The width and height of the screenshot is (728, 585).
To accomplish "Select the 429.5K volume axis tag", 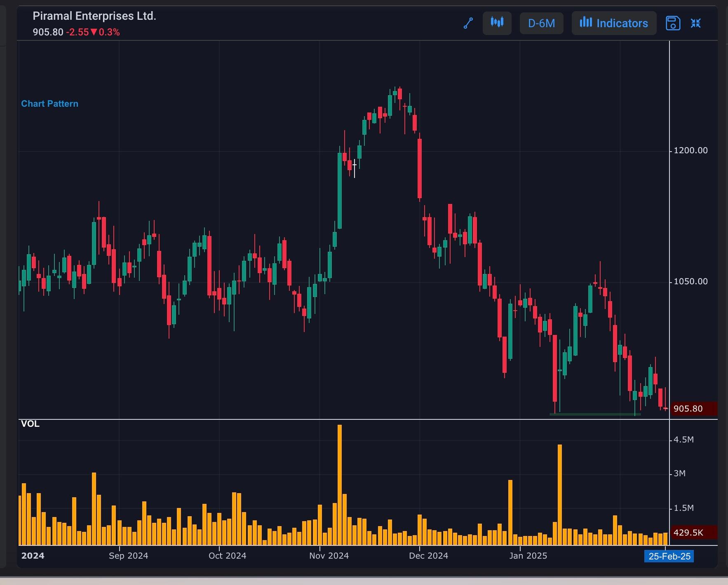I will tap(694, 533).
